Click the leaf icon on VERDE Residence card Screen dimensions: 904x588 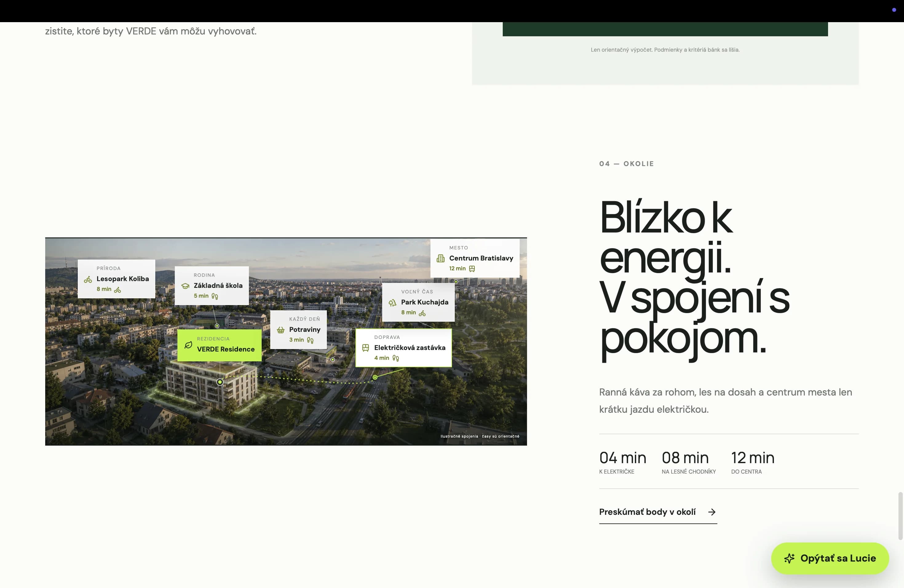coord(188,345)
